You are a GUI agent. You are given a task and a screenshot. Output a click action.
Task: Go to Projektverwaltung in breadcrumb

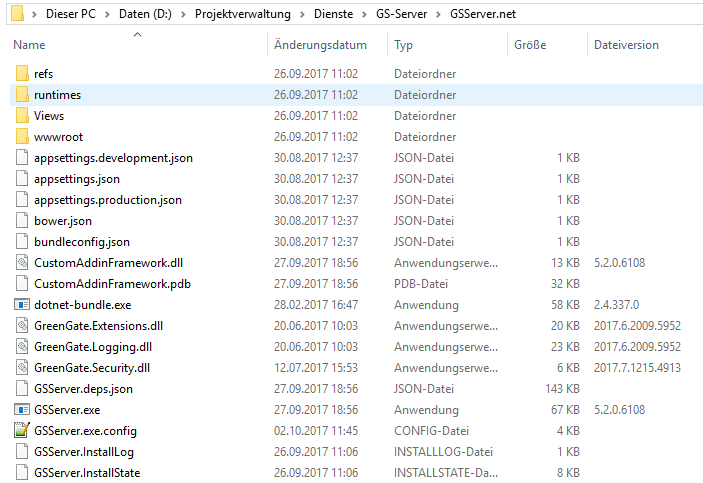click(x=243, y=14)
